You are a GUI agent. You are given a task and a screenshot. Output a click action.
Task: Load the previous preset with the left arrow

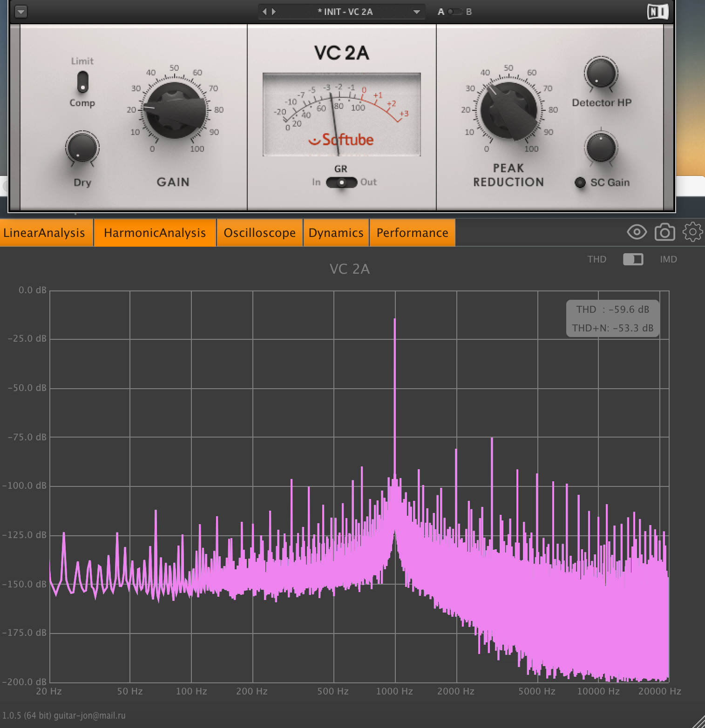click(264, 12)
